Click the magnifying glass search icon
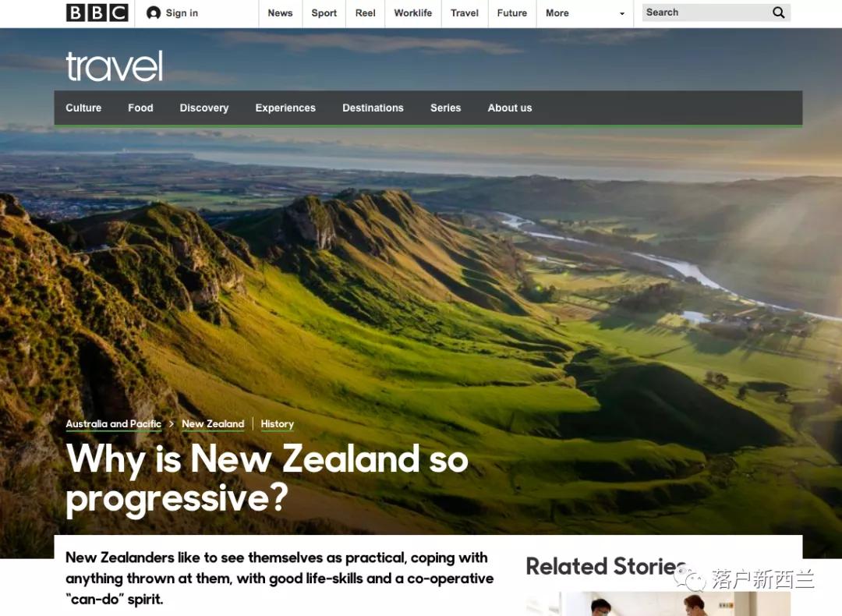 coord(779,12)
